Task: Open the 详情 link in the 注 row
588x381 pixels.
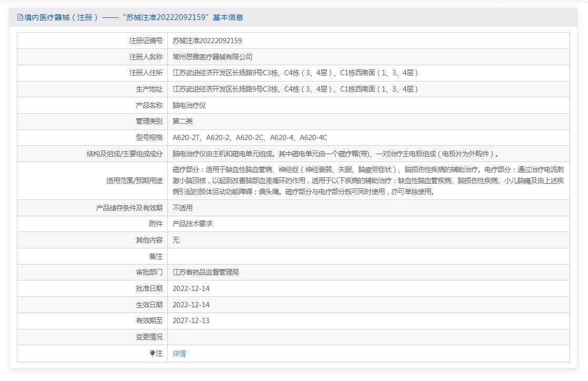Action: [x=179, y=354]
